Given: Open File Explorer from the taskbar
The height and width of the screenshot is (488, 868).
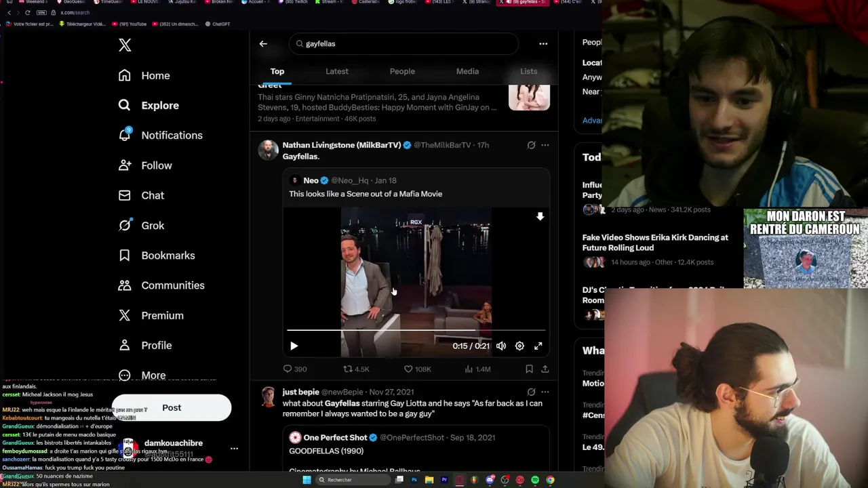Looking at the screenshot, I should point(429,480).
